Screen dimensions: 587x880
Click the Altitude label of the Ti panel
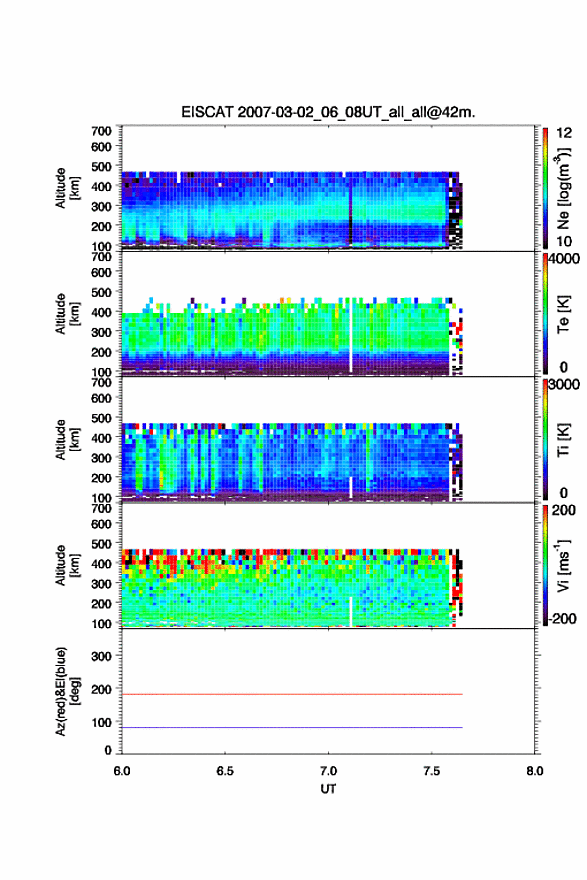tap(67, 440)
